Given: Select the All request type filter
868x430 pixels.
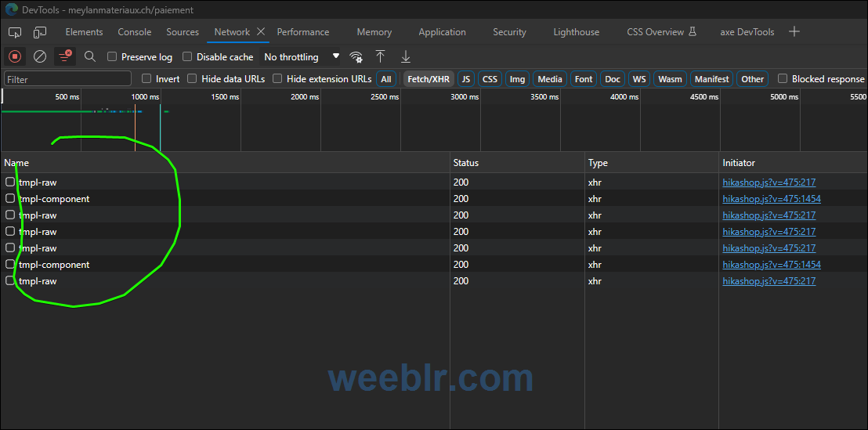Looking at the screenshot, I should [386, 79].
